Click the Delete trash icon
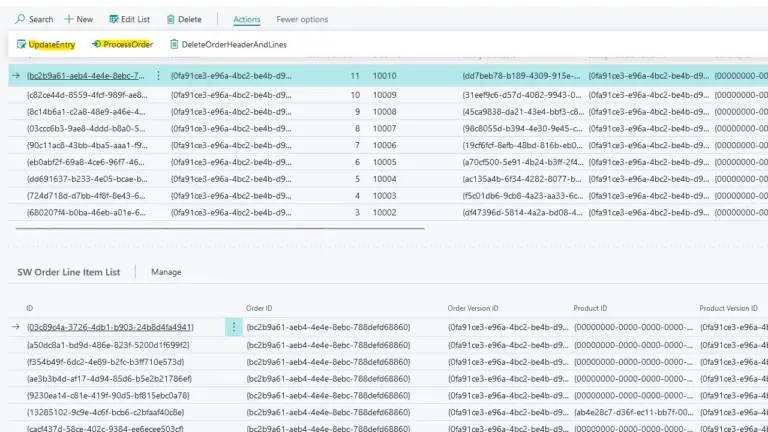Image resolution: width=768 pixels, height=432 pixels. [x=170, y=19]
